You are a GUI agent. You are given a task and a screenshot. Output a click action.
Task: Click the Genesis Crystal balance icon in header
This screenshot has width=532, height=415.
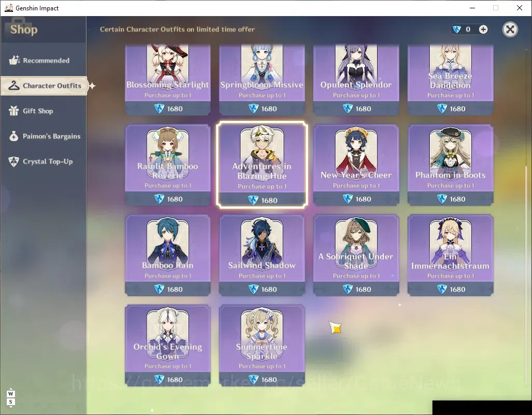click(x=457, y=30)
